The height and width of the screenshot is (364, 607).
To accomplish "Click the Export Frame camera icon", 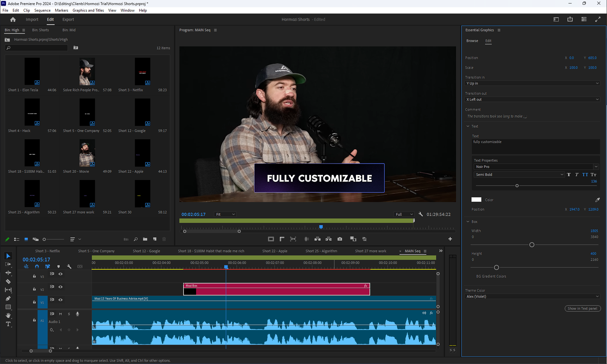I will tap(340, 239).
